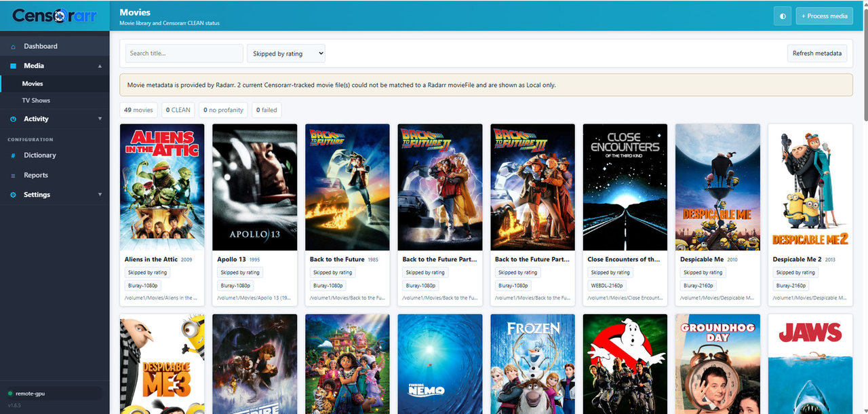
Task: Open the Skipped by rating filter dropdown
Action: pyautogui.click(x=286, y=54)
